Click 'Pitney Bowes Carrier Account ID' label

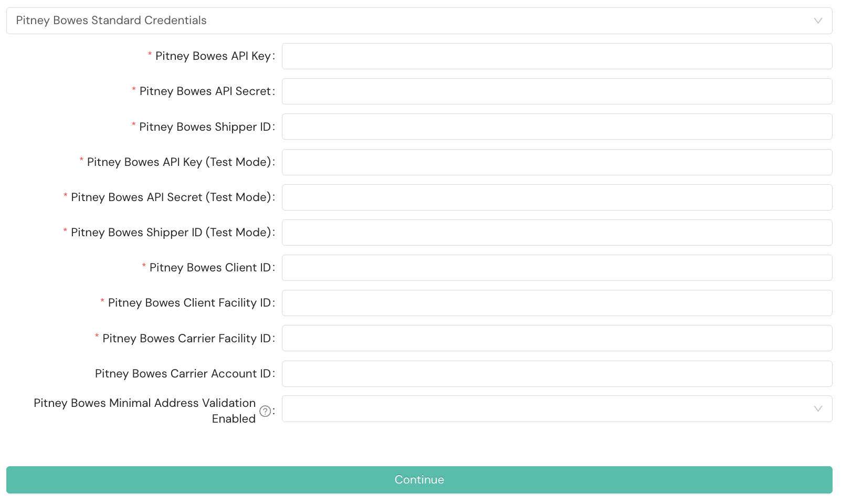pos(183,374)
